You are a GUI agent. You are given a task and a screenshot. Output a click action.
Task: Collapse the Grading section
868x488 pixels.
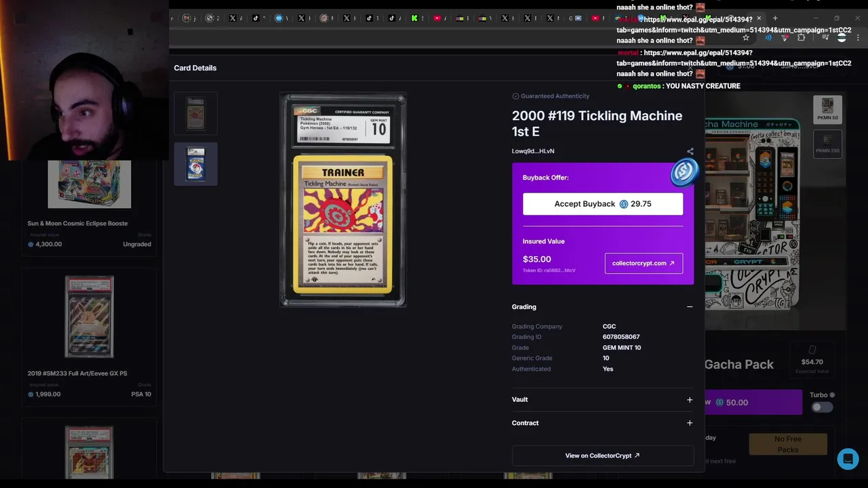tap(690, 307)
